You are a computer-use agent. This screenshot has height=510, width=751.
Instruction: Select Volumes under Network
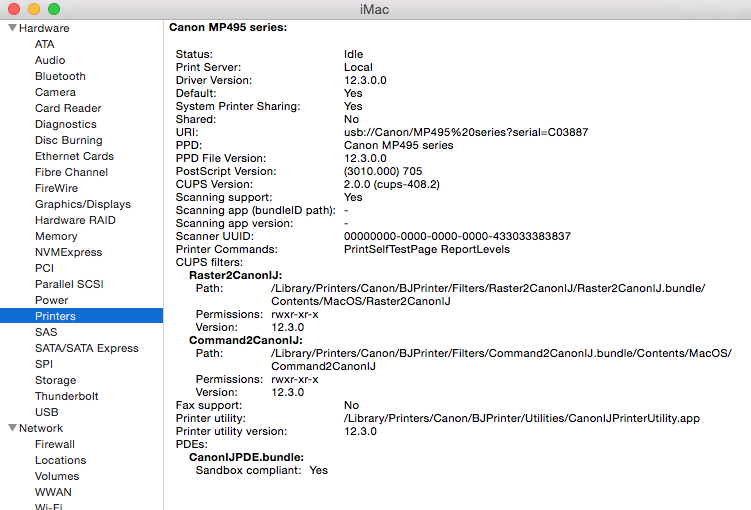57,476
